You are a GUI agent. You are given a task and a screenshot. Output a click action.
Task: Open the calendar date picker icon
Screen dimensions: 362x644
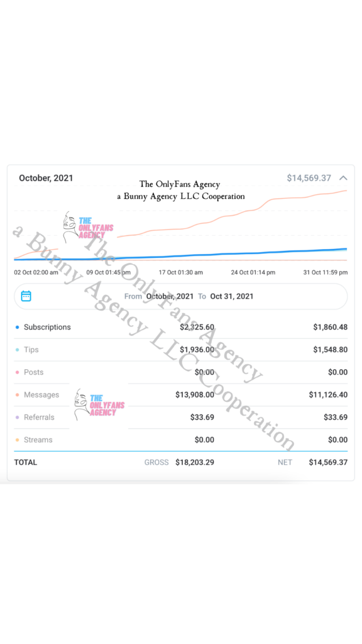26,296
